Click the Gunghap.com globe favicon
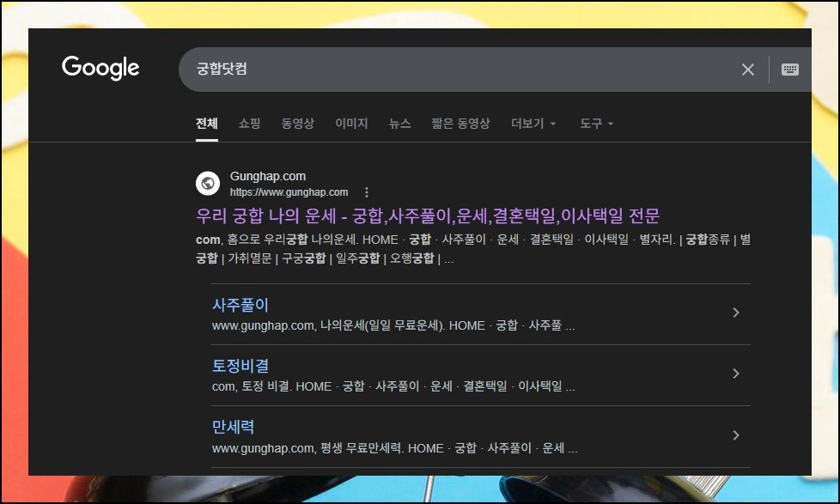Viewport: 840px width, 504px height. [x=208, y=183]
